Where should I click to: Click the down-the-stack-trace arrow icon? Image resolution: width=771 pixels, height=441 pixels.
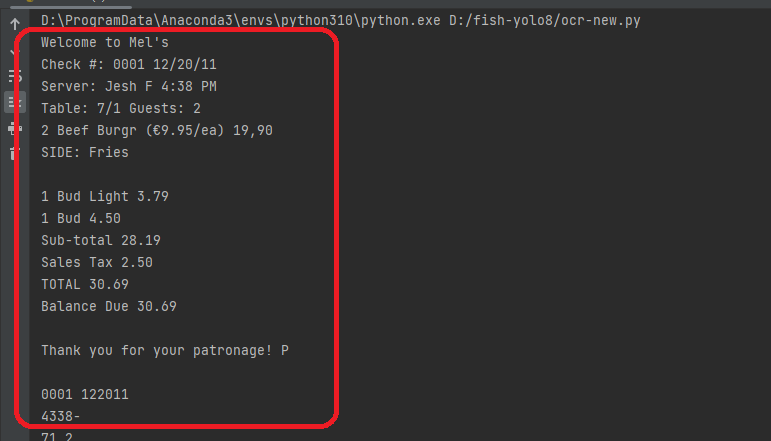pyautogui.click(x=13, y=51)
